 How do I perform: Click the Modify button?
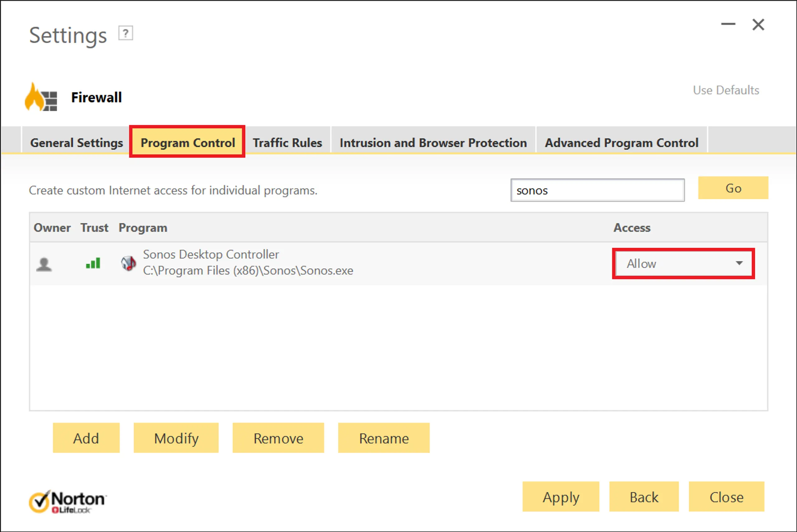tap(176, 438)
